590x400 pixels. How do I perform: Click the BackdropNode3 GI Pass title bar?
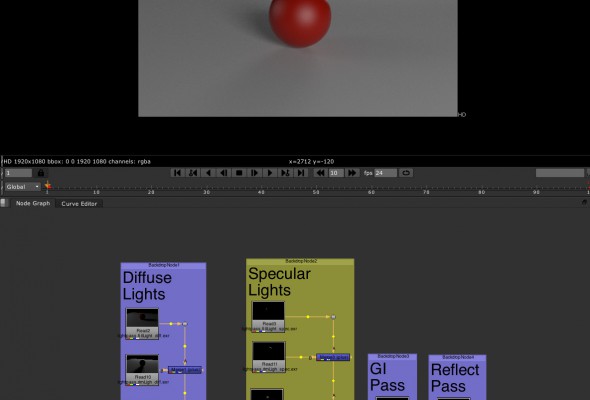(x=392, y=356)
